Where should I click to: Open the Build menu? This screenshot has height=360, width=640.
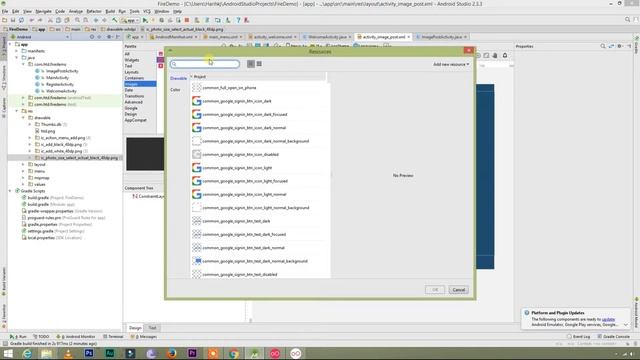point(110,11)
